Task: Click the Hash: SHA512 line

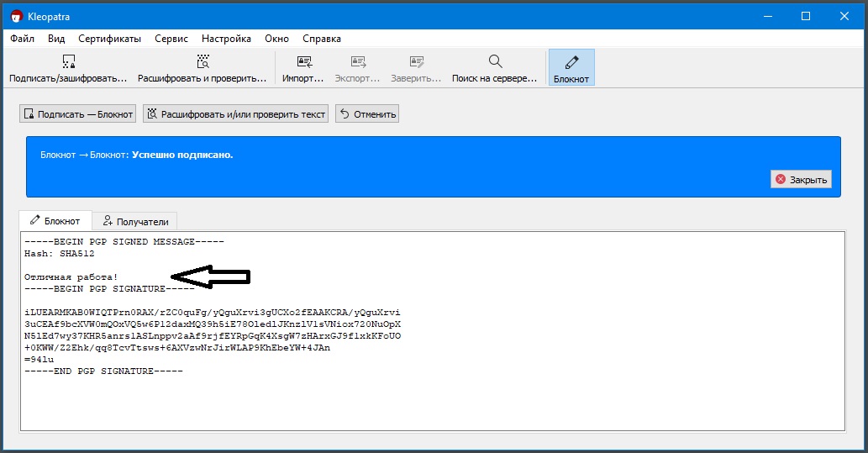Action: [x=59, y=254]
